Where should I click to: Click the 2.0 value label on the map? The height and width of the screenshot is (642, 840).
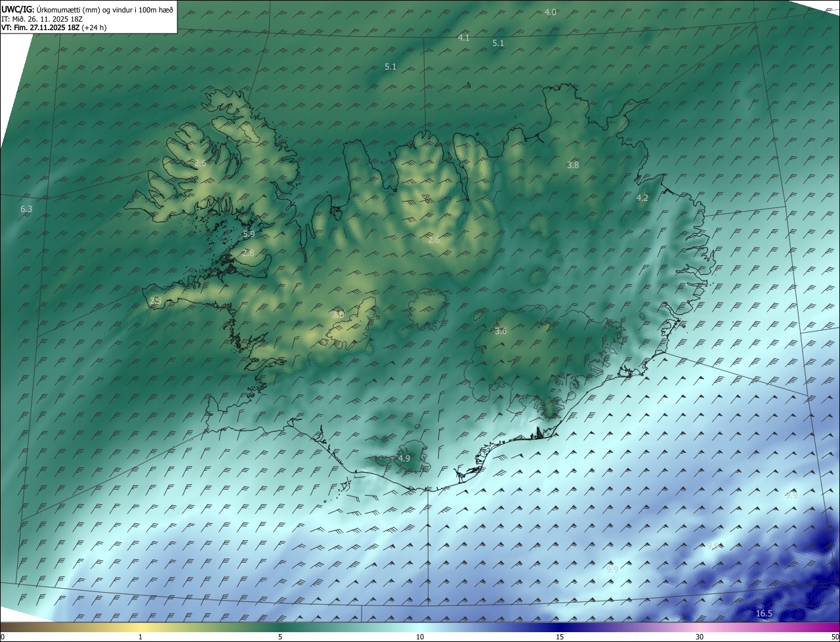[338, 314]
